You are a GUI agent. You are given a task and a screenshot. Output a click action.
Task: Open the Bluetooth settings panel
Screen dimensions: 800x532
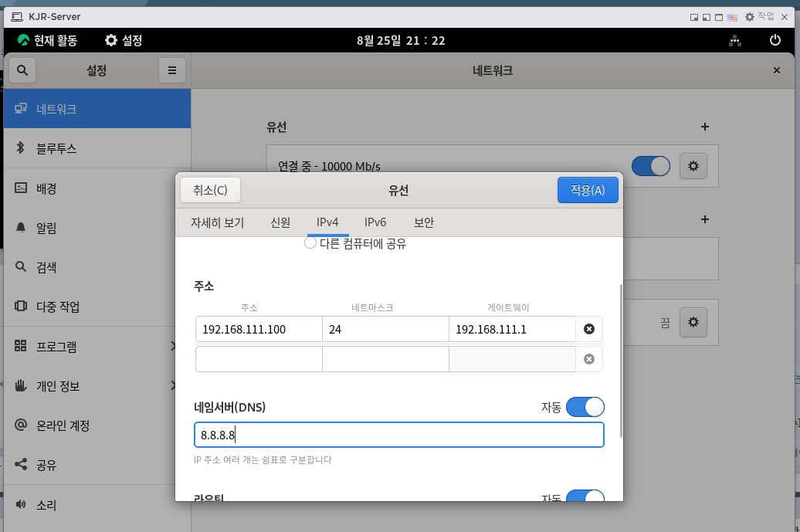pyautogui.click(x=97, y=148)
